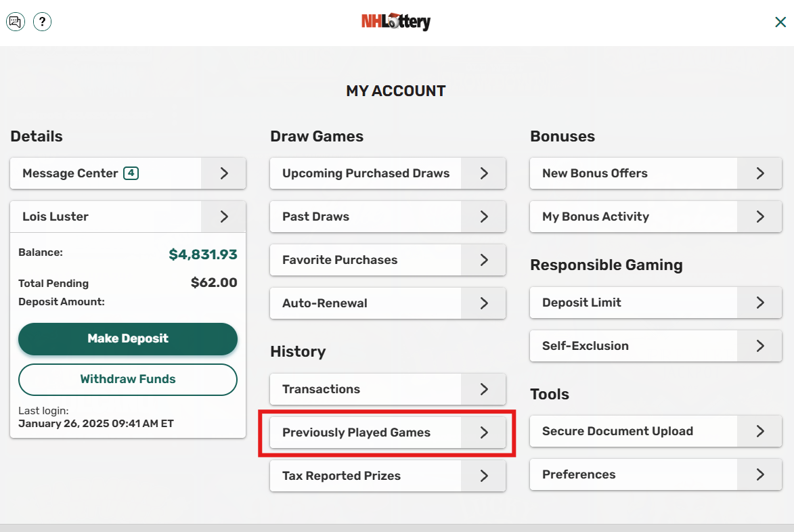Click the Make Deposit button
Screen dimensions: 794x532
point(127,339)
